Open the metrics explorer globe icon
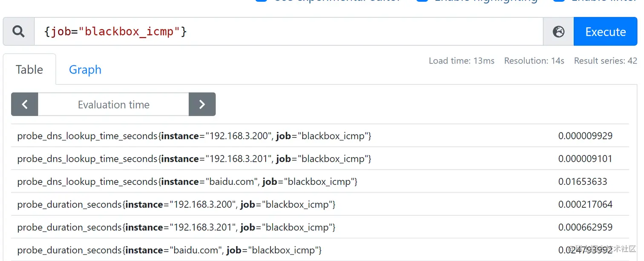The image size is (644, 261). tap(558, 32)
